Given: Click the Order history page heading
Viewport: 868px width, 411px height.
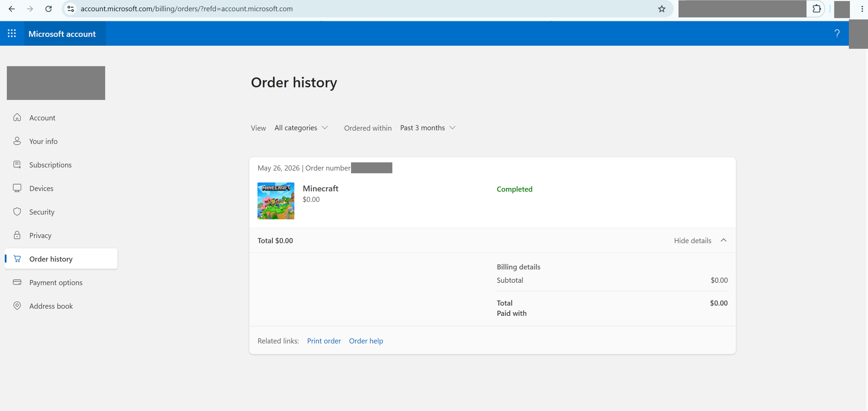Looking at the screenshot, I should [x=294, y=83].
